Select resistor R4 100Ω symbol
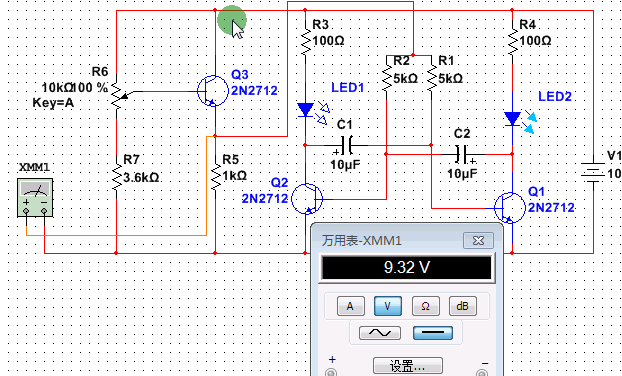622x376 pixels. [x=512, y=41]
